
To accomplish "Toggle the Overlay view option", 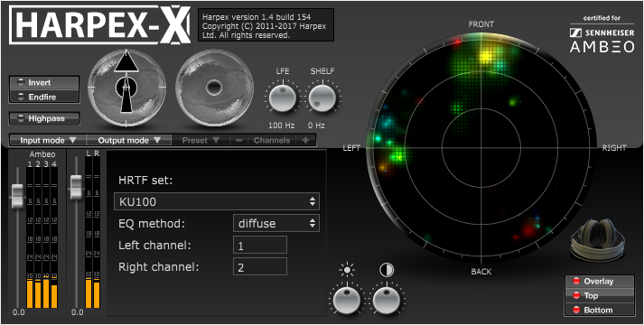I will click(599, 282).
